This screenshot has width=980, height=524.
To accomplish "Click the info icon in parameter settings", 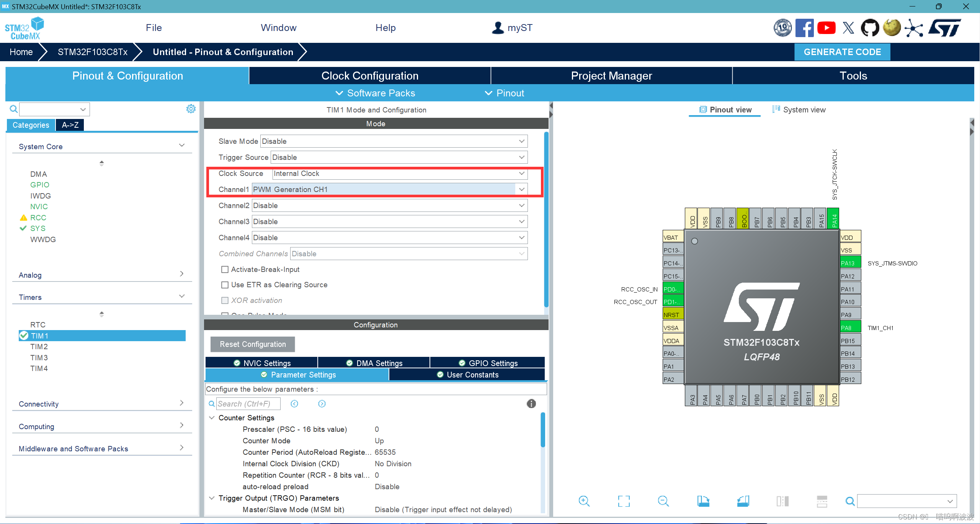I will click(x=531, y=404).
